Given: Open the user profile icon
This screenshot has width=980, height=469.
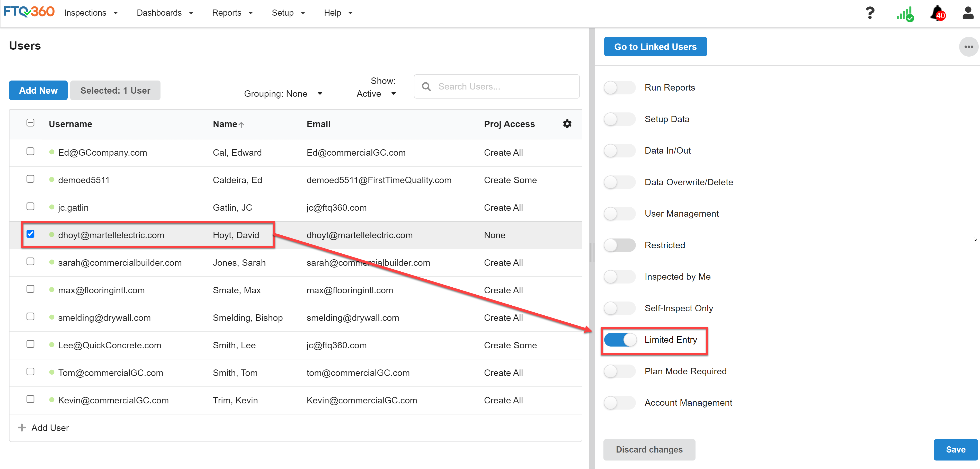Looking at the screenshot, I should click(968, 13).
